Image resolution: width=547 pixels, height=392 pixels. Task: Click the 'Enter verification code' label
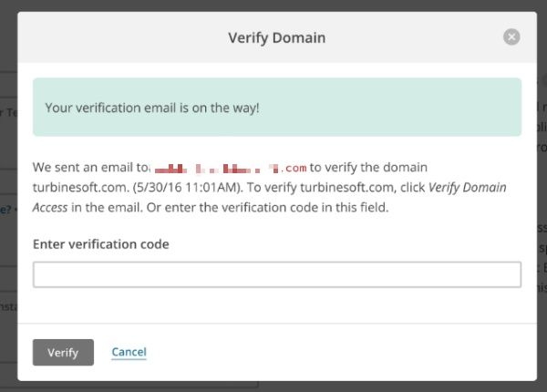click(101, 244)
